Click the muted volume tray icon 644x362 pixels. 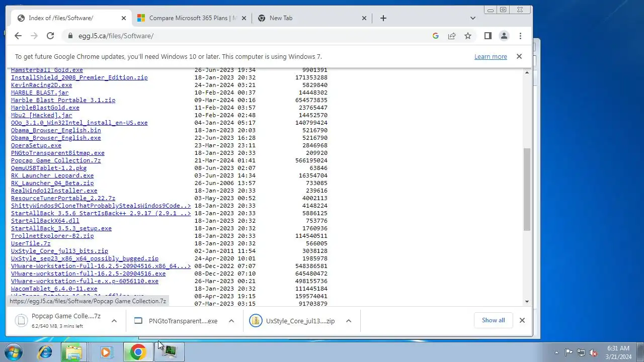[593, 352]
